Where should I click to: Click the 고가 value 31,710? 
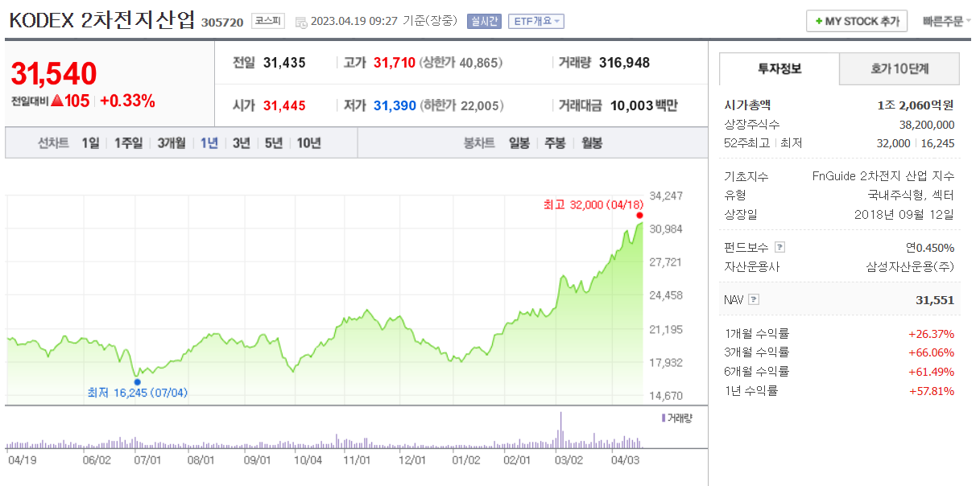click(395, 63)
